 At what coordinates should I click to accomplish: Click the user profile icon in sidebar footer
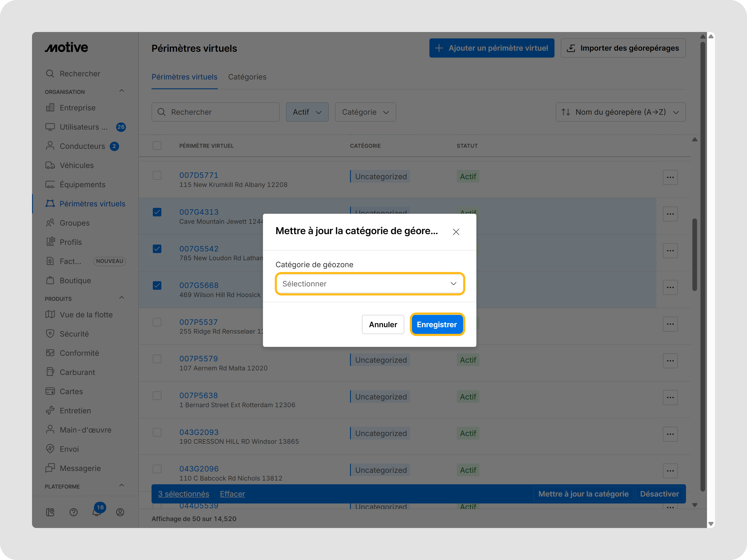[120, 512]
